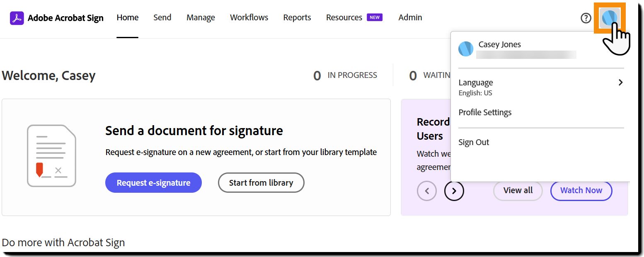This screenshot has height=257, width=644.
Task: Click the document signature illustration icon
Action: click(51, 156)
